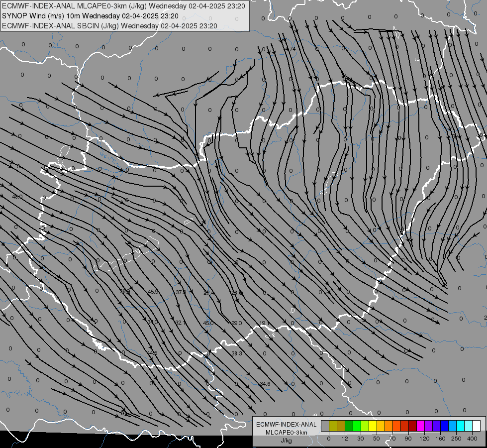Click the magenta legend swatch
Viewport: 487px width, 448px height.
[421, 426]
